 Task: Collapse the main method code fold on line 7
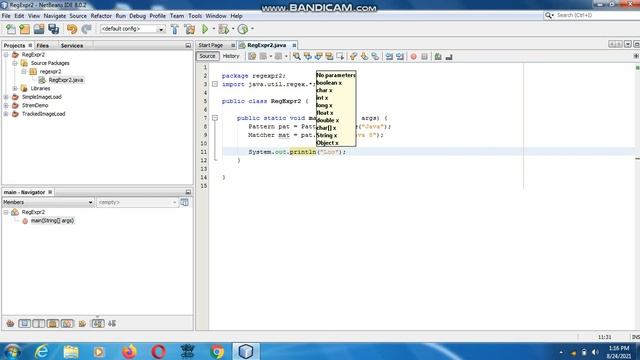point(215,118)
